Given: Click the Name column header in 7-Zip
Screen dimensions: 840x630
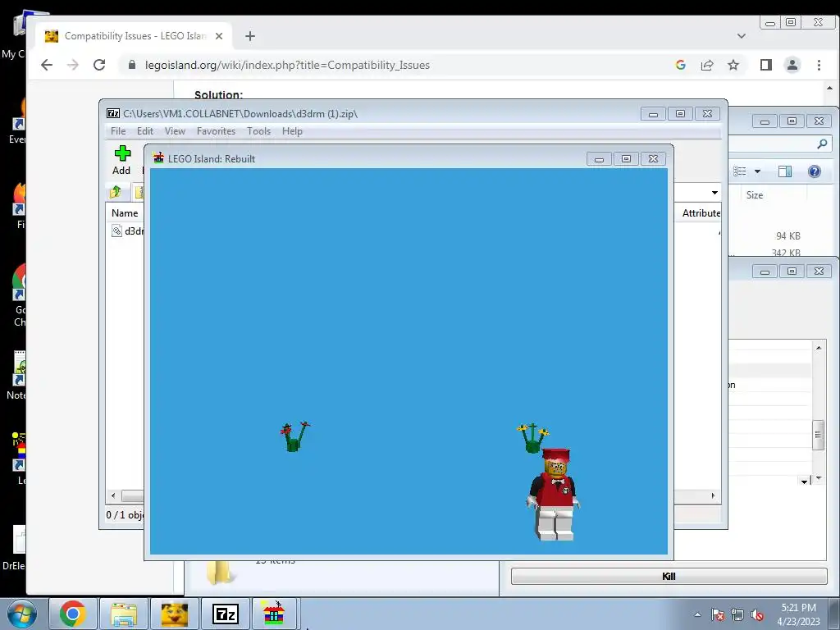Looking at the screenshot, I should click(x=125, y=213).
